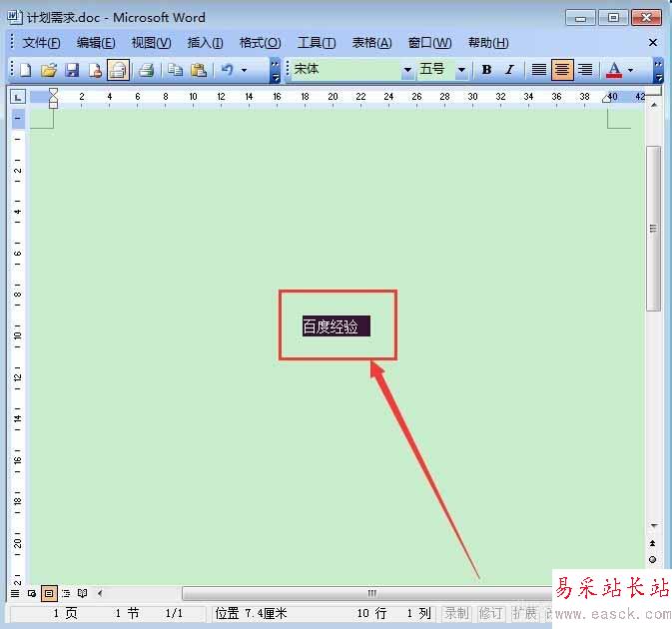The height and width of the screenshot is (629, 672).
Task: Click the 位置 7.4厘米 status entry
Action: [251, 614]
